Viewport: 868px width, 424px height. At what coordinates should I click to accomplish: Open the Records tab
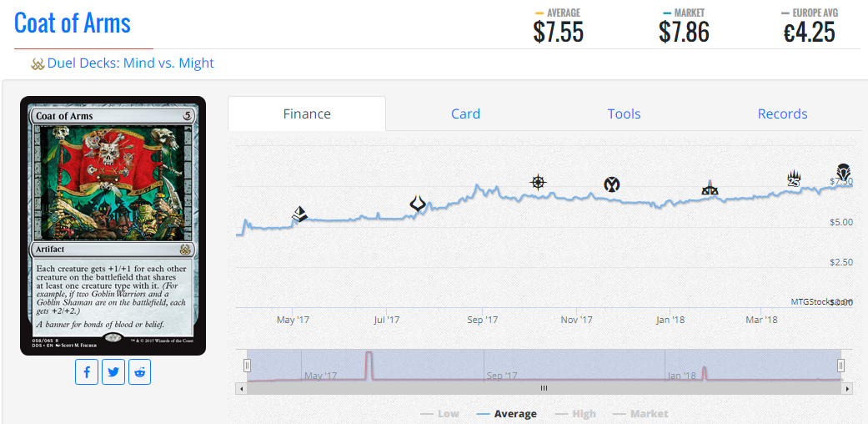(782, 114)
